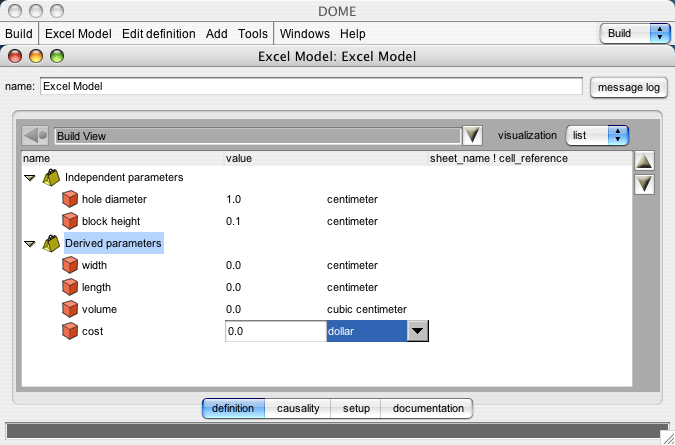Click the length parameter cube icon

point(70,287)
